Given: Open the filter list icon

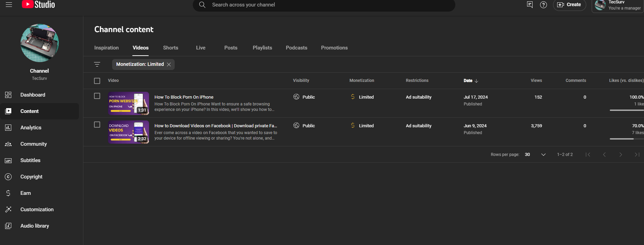Looking at the screenshot, I should [97, 64].
